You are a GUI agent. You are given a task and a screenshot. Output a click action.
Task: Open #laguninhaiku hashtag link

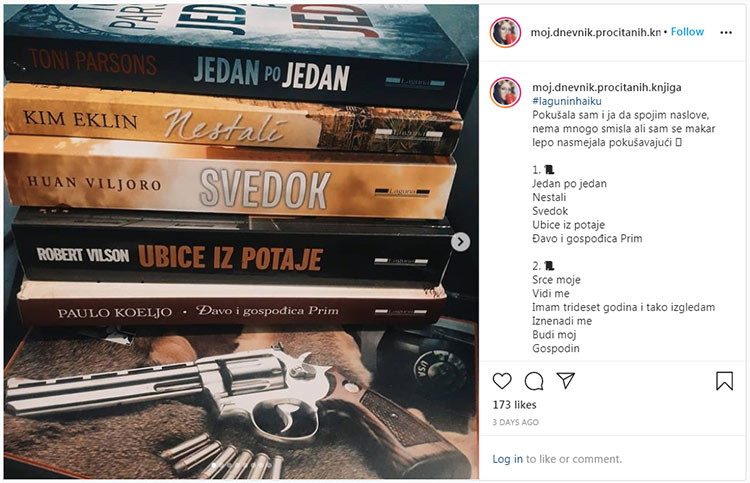tap(567, 101)
